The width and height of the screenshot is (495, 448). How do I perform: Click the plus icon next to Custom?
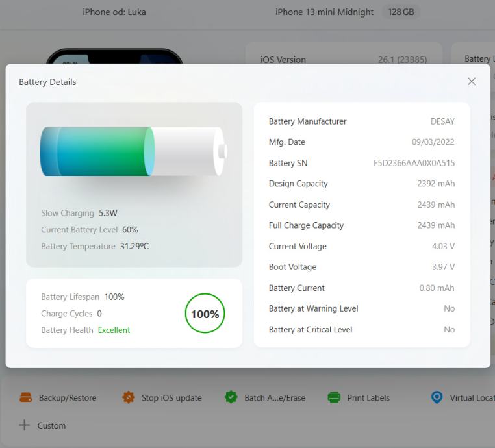pos(24,425)
